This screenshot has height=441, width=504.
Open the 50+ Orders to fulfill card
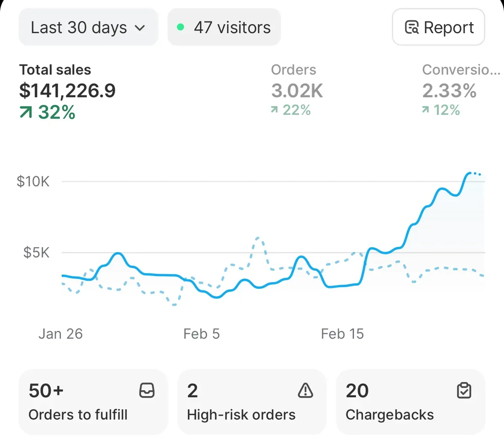93,402
